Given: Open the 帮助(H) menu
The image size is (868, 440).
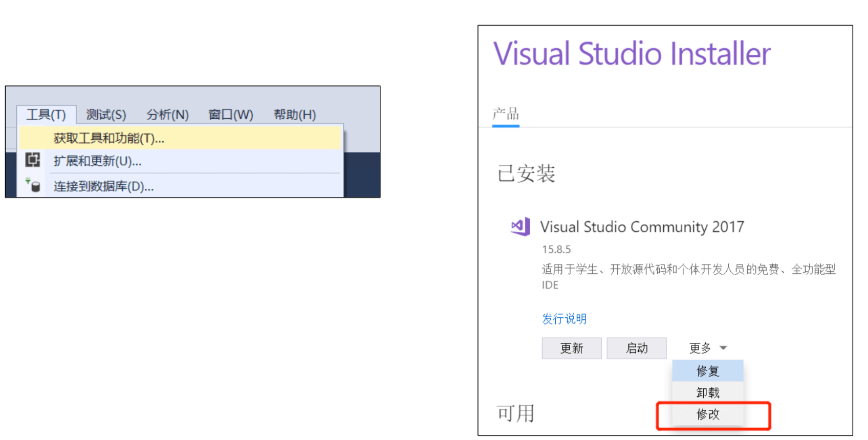Looking at the screenshot, I should [294, 115].
